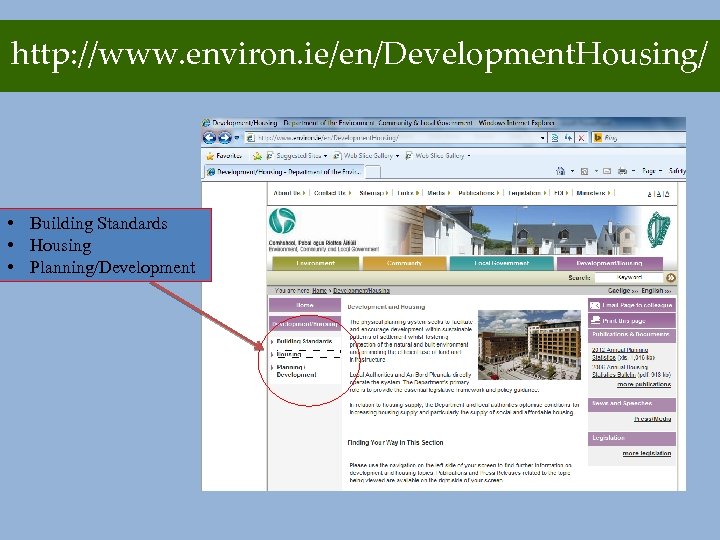The height and width of the screenshot is (540, 720).
Task: Click the Publications & Documents panel header
Action: [x=632, y=335]
